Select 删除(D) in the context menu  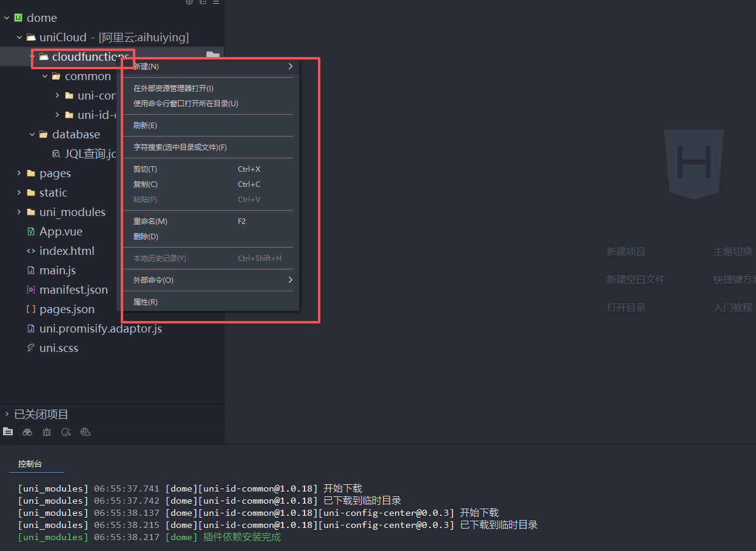point(146,237)
